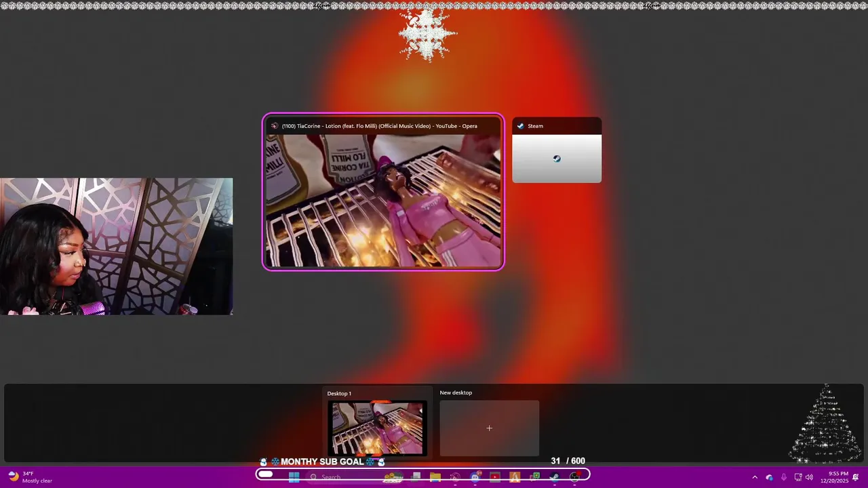Click the OneDrive cloud tray icon
The height and width of the screenshot is (488, 868).
point(769,477)
